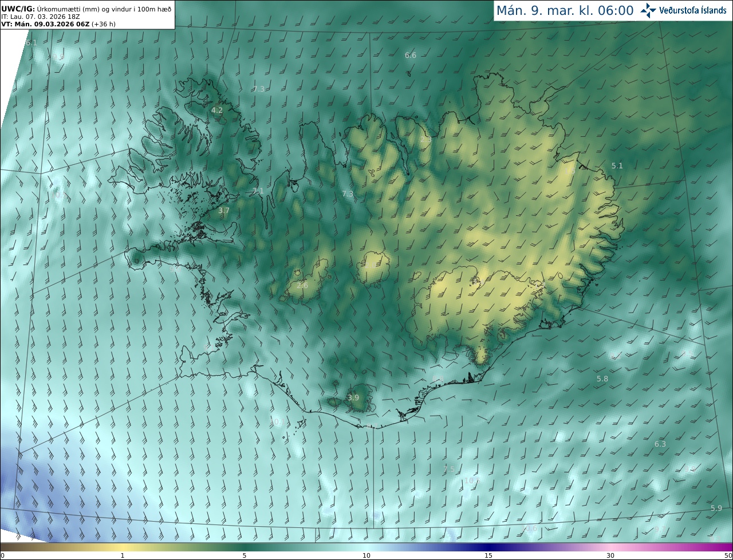The width and height of the screenshot is (733, 560).
Task: Click the 3.7 value on the map
Action: pyautogui.click(x=224, y=211)
